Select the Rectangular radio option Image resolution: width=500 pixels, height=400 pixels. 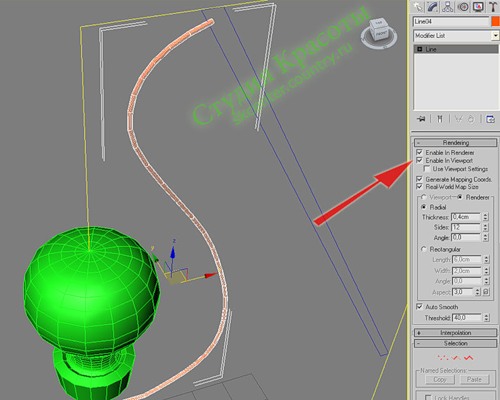click(424, 249)
